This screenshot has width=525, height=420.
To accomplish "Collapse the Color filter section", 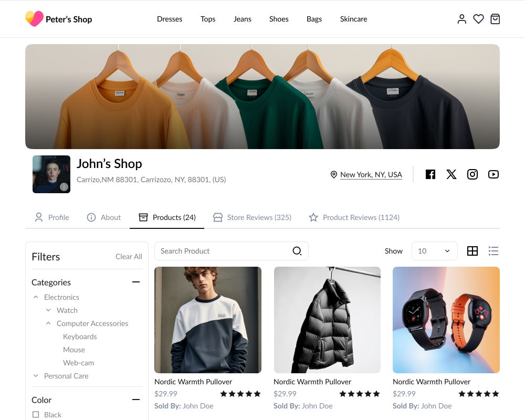I will 136,400.
